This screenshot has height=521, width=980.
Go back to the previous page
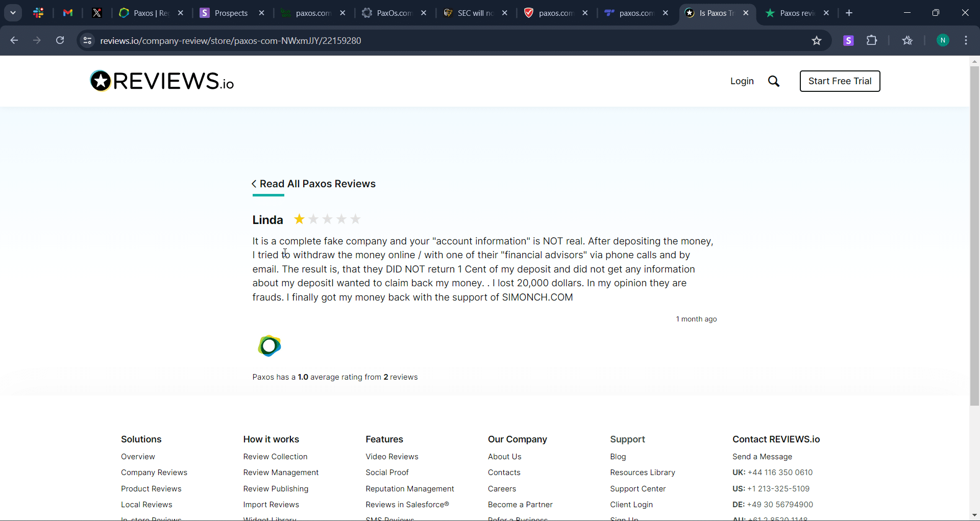[14, 40]
